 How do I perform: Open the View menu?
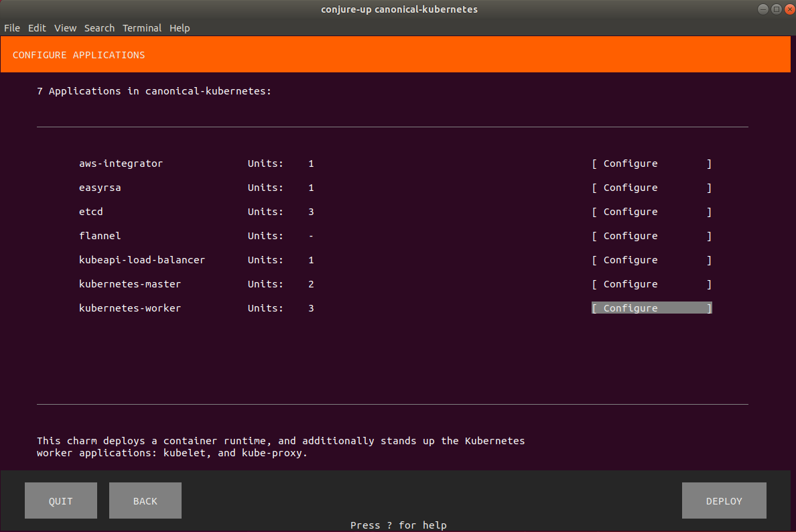click(x=65, y=28)
